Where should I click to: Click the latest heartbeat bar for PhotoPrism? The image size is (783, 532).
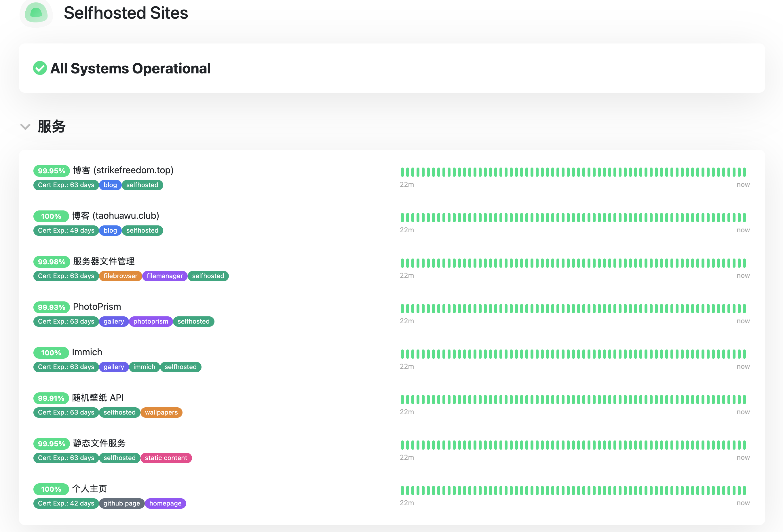click(744, 308)
